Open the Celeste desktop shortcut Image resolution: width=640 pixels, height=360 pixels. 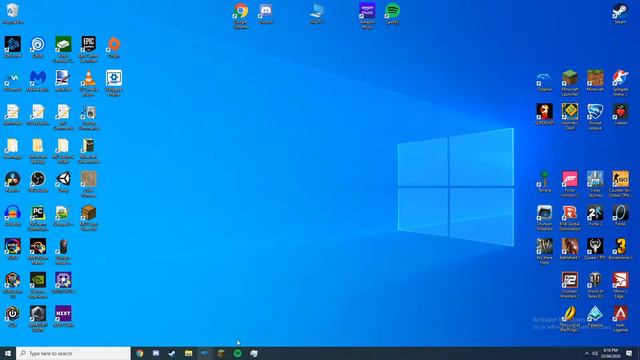click(x=620, y=114)
